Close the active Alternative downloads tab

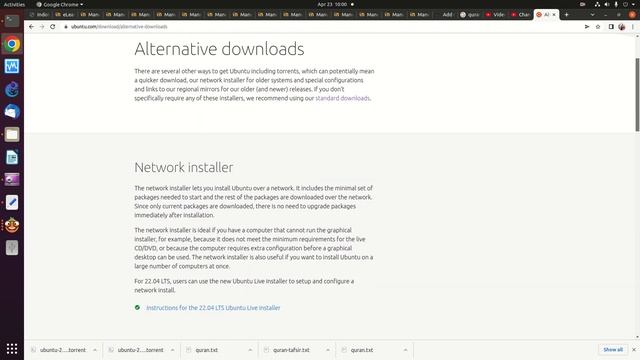click(x=554, y=15)
